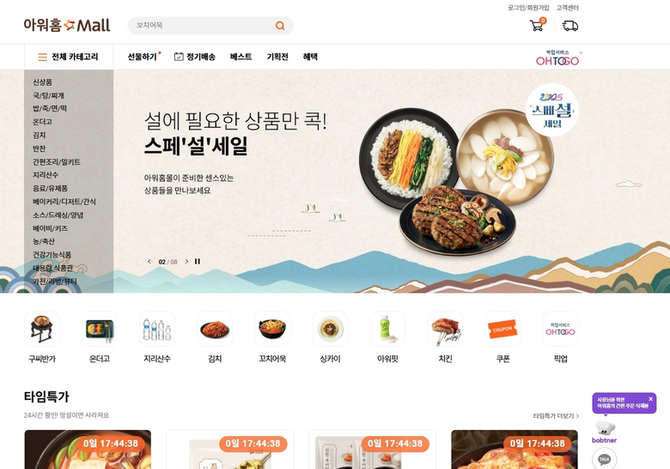Click the 로그인/회원가입 link
Screen dimensions: 670x469
point(528,8)
